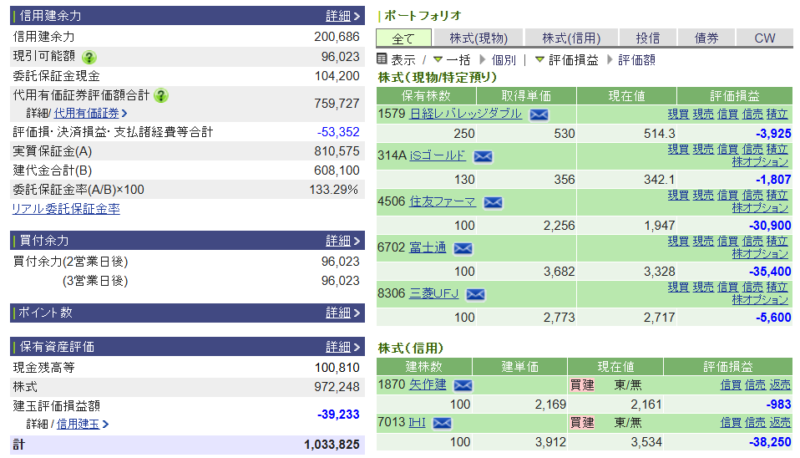This screenshot has height=458, width=800.
Task: Select the 株式(信用) tab
Action: click(570, 38)
